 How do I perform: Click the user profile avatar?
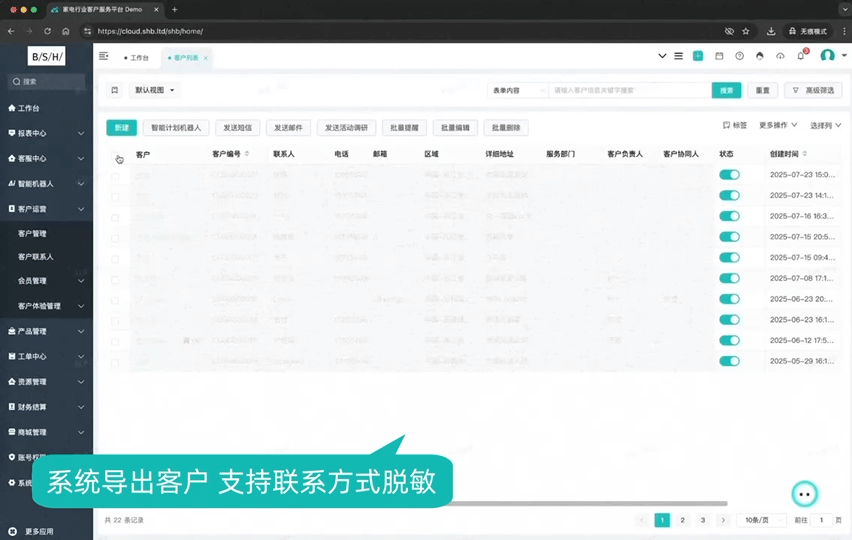tap(828, 55)
